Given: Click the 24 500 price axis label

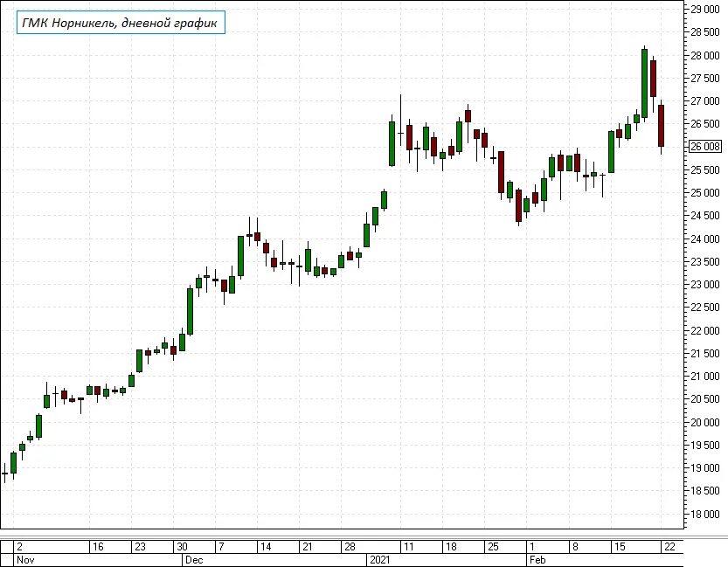Looking at the screenshot, I should (x=705, y=215).
